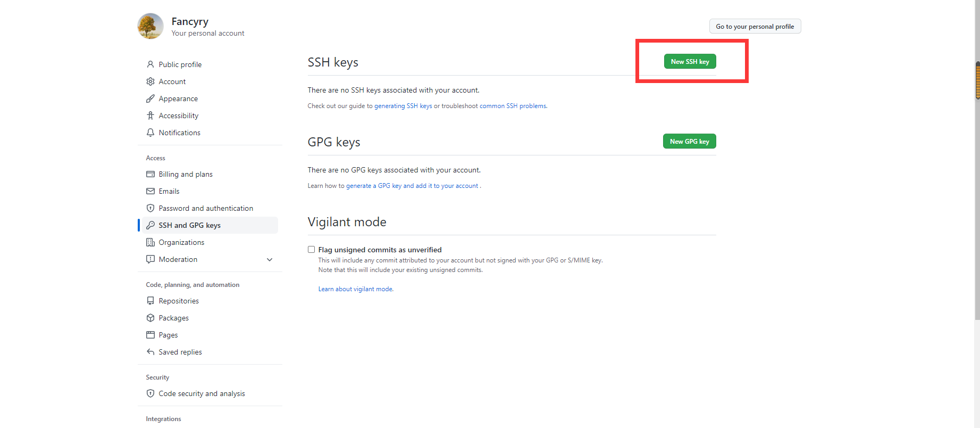Open Saved replies settings
Screen dimensions: 980x428
(x=210, y=352)
